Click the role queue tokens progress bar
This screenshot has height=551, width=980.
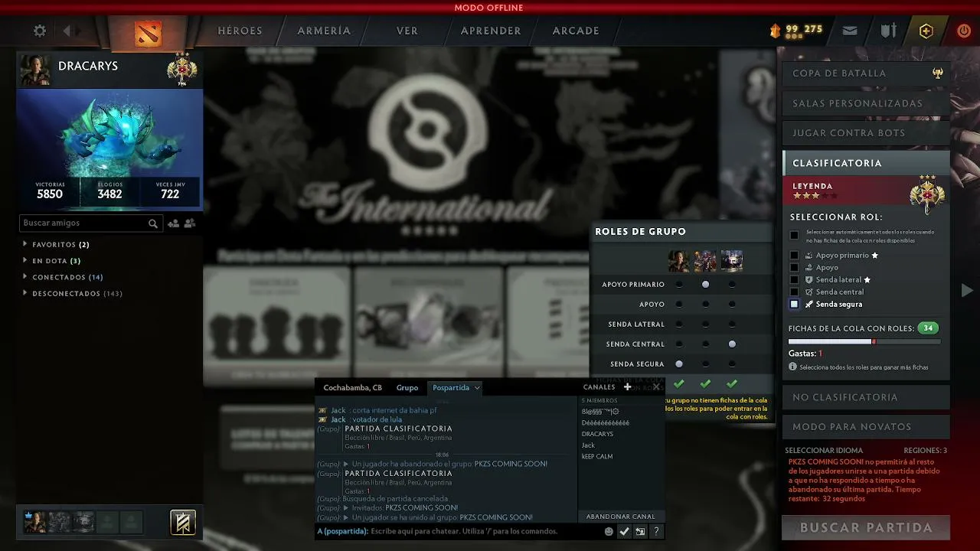coord(865,341)
